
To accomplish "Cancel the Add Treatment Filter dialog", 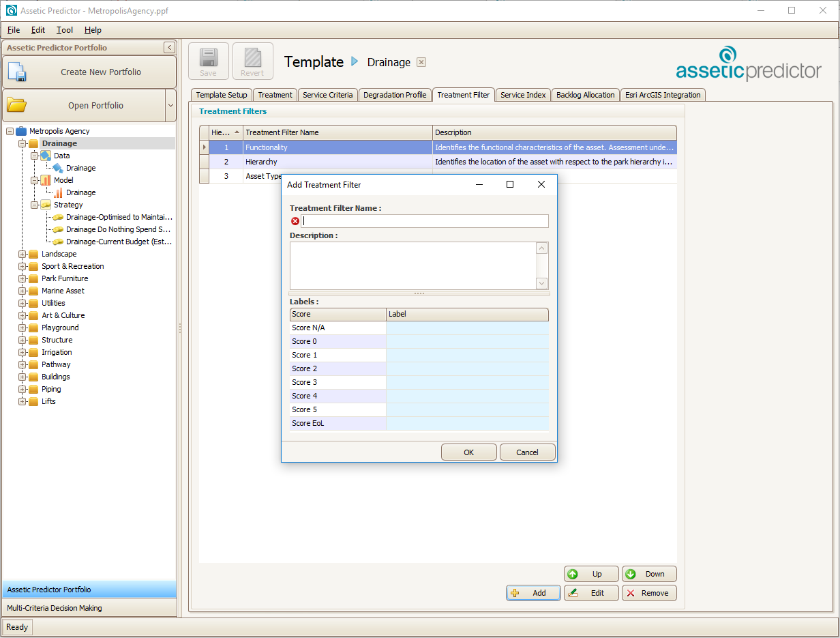I will click(x=527, y=452).
